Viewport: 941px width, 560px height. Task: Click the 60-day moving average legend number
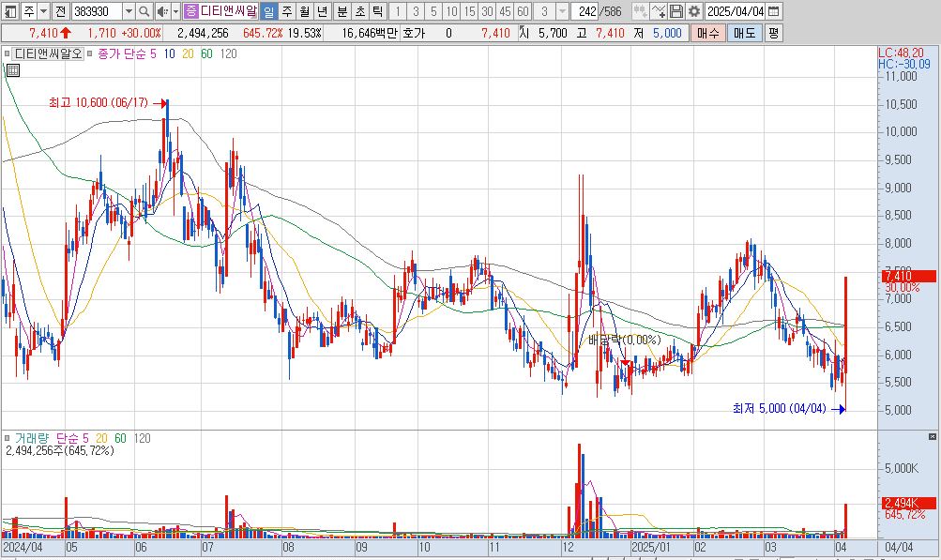tap(206, 53)
